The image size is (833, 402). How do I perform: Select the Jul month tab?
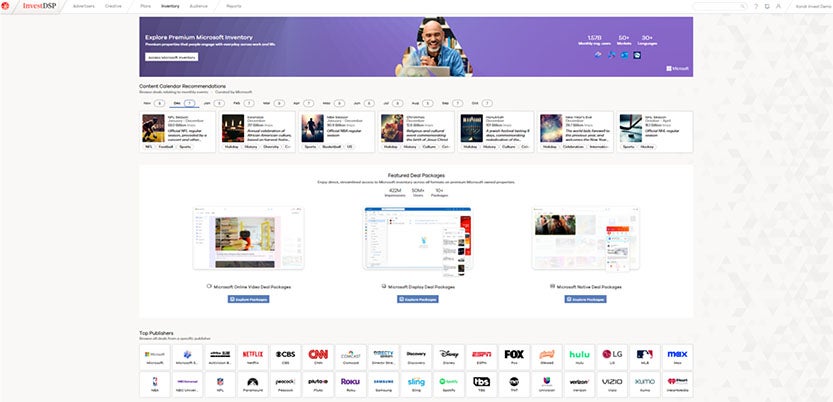[x=393, y=103]
